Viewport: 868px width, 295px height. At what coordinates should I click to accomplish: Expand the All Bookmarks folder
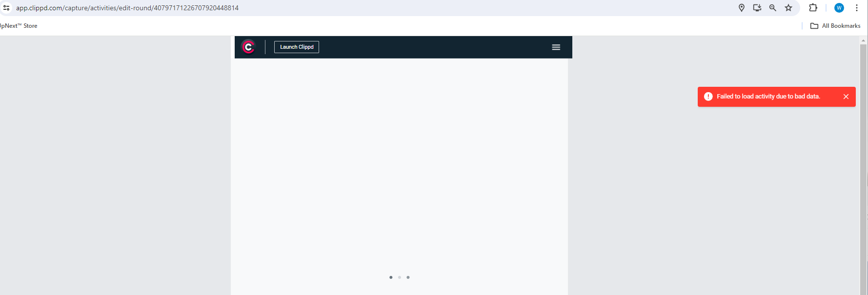tap(835, 26)
